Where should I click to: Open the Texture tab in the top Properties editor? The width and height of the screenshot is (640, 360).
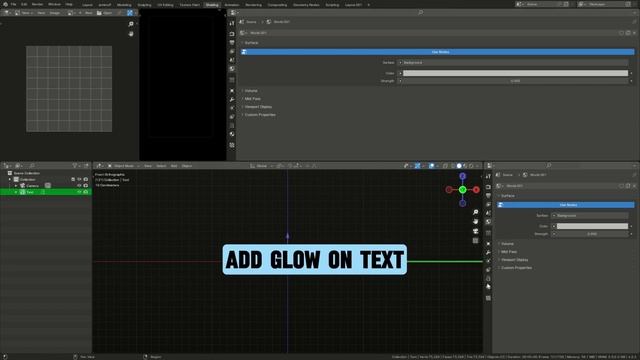[x=232, y=145]
